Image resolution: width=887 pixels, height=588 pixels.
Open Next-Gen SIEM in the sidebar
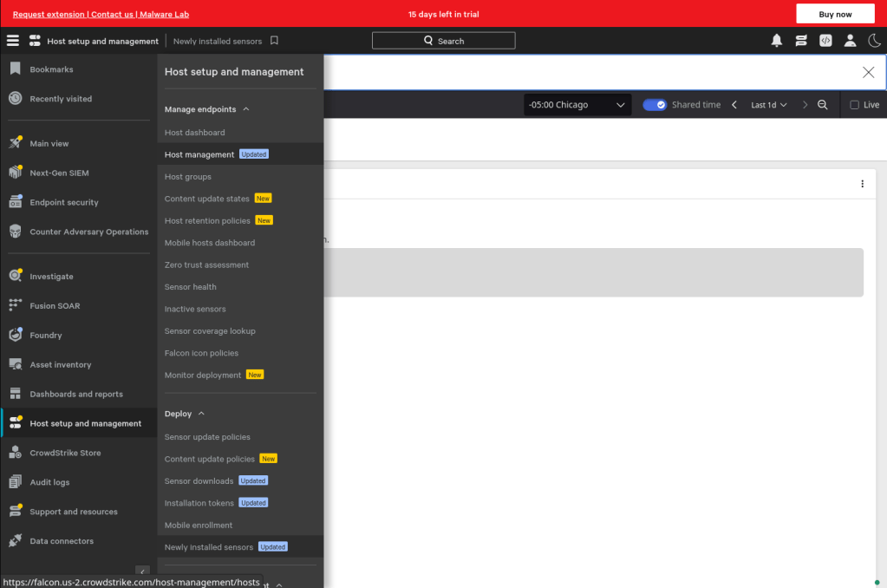click(59, 173)
